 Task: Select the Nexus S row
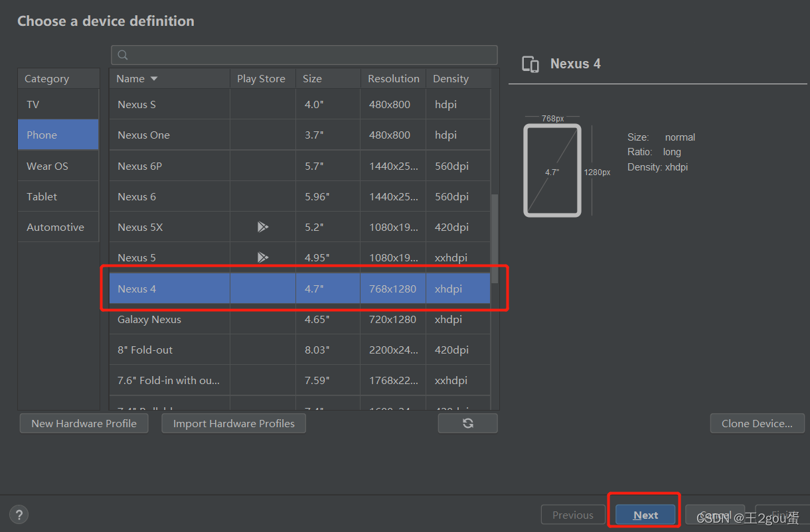click(299, 104)
